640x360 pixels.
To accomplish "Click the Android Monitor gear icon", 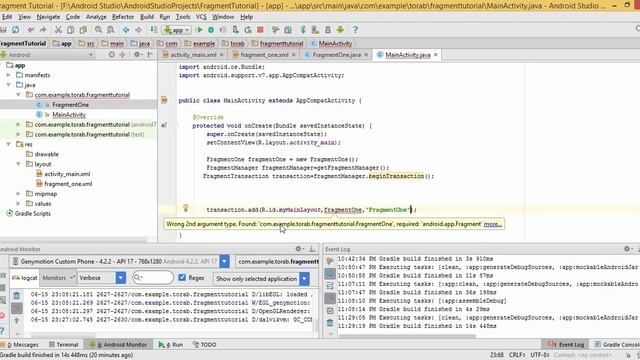I will click(299, 249).
